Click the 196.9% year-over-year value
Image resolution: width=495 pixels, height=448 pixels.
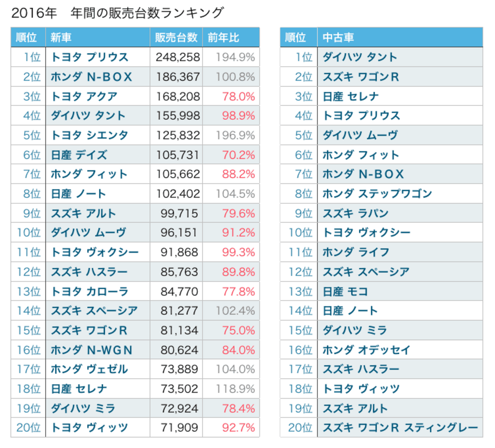coord(235,135)
